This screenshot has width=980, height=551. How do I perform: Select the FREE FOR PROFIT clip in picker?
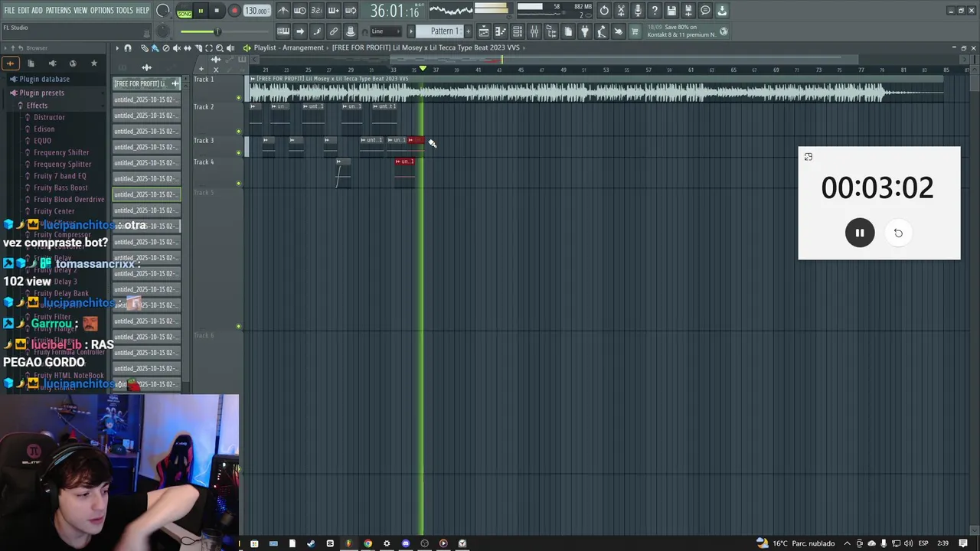point(146,83)
